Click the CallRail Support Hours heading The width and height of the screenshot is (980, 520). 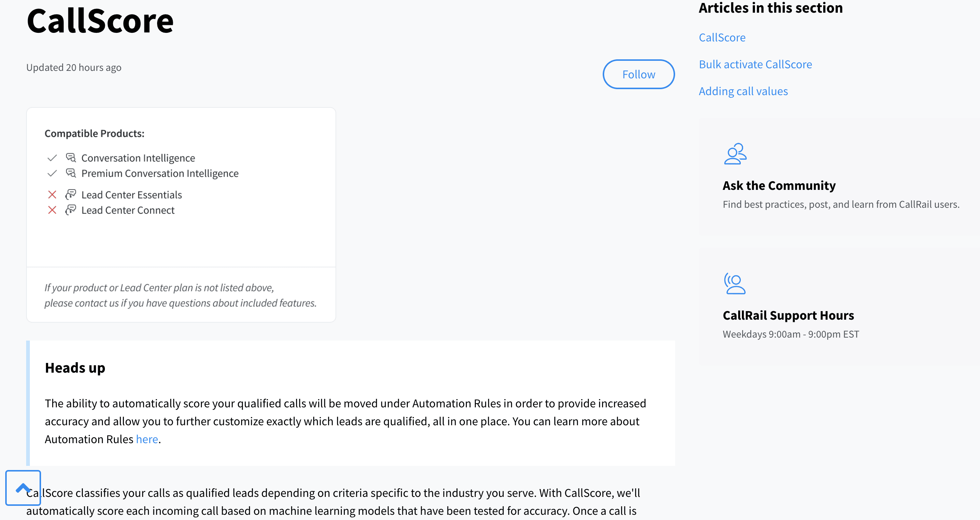788,315
